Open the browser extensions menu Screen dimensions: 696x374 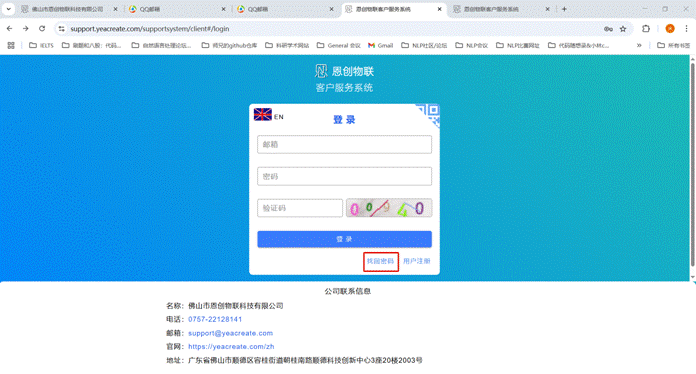coord(646,28)
